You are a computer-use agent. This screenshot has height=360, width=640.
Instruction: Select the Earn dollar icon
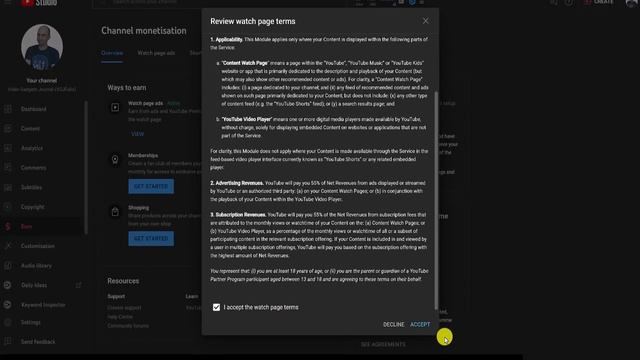pos(8,227)
